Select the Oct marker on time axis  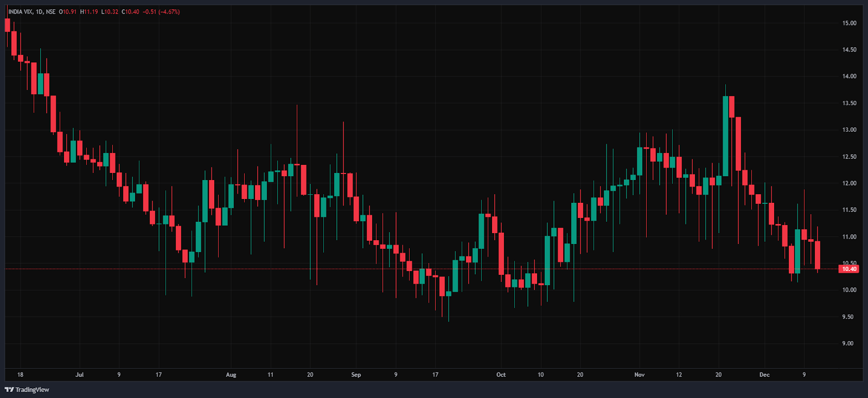[x=501, y=375]
